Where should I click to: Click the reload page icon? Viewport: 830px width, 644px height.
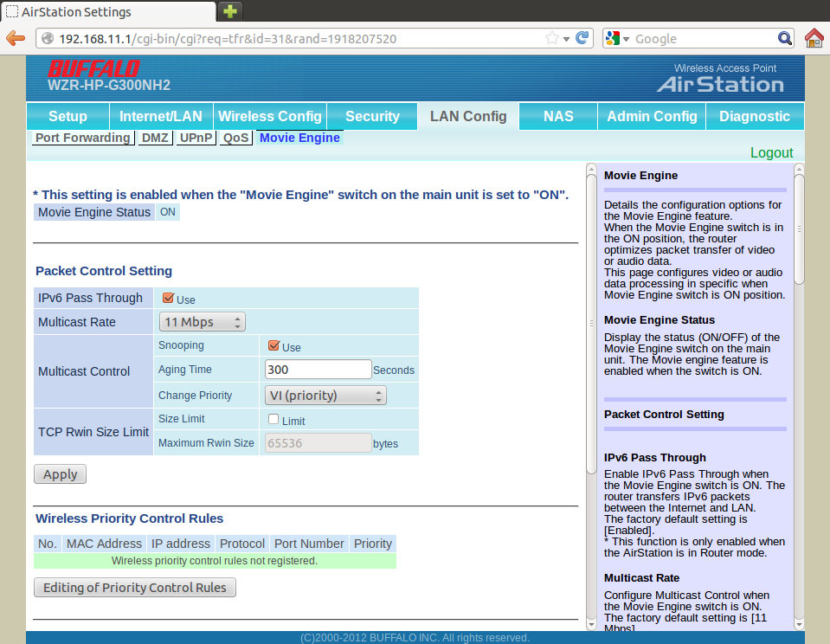tap(582, 39)
